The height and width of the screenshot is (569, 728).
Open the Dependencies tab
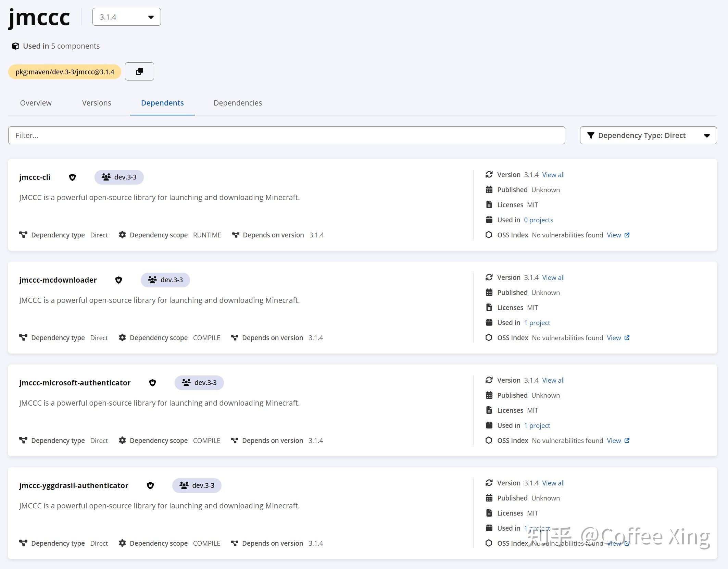coord(238,103)
